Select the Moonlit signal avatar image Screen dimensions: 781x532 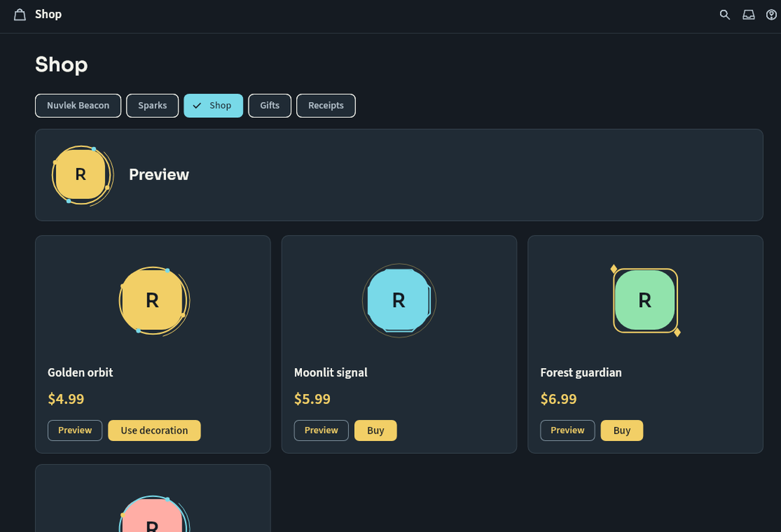[x=399, y=300]
